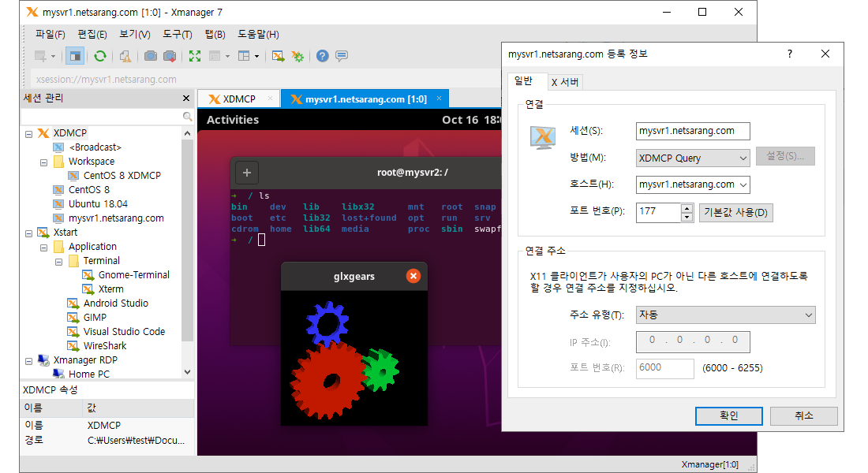Click the camera screenshot toolbar icon
Image resolution: width=868 pixels, height=473 pixels.
[151, 56]
